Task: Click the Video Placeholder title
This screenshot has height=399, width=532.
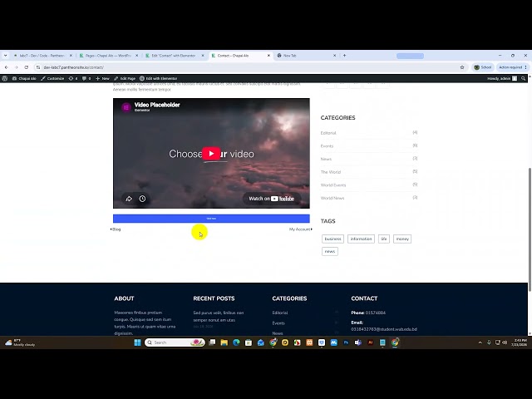Action: tap(157, 105)
